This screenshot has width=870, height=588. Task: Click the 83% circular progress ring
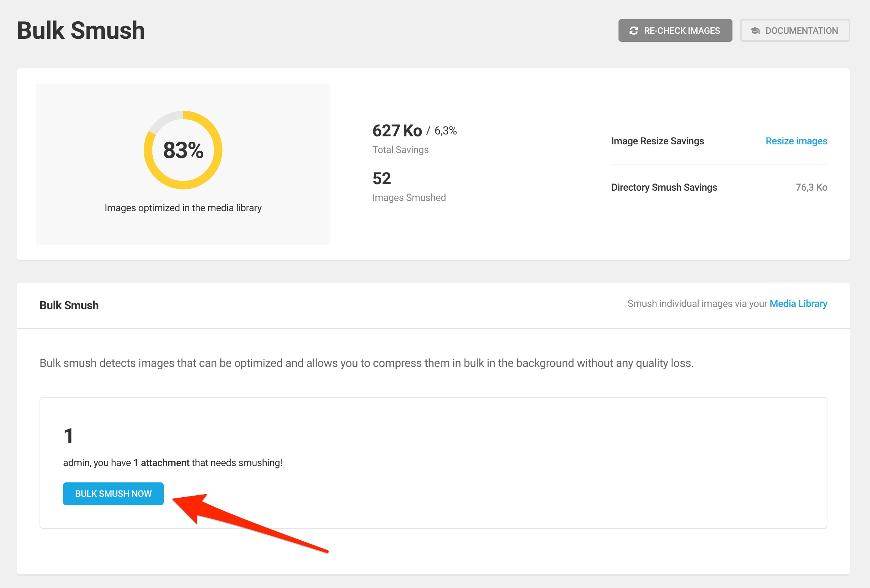(183, 150)
